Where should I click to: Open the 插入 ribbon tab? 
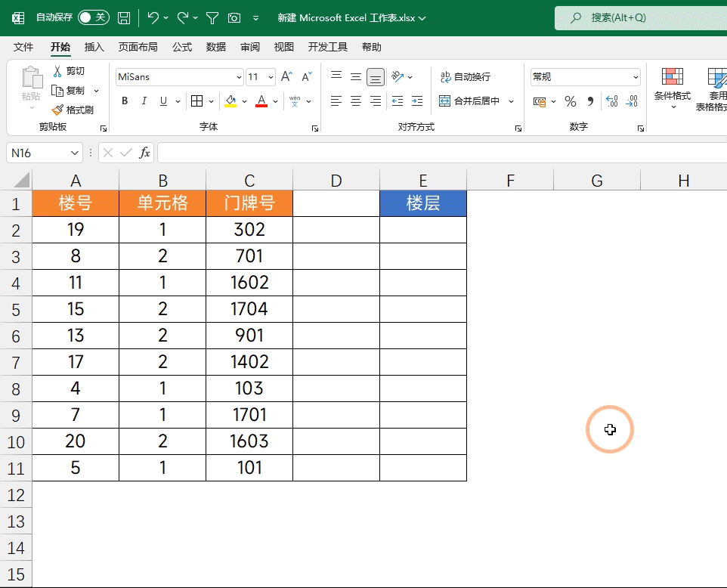[x=94, y=47]
